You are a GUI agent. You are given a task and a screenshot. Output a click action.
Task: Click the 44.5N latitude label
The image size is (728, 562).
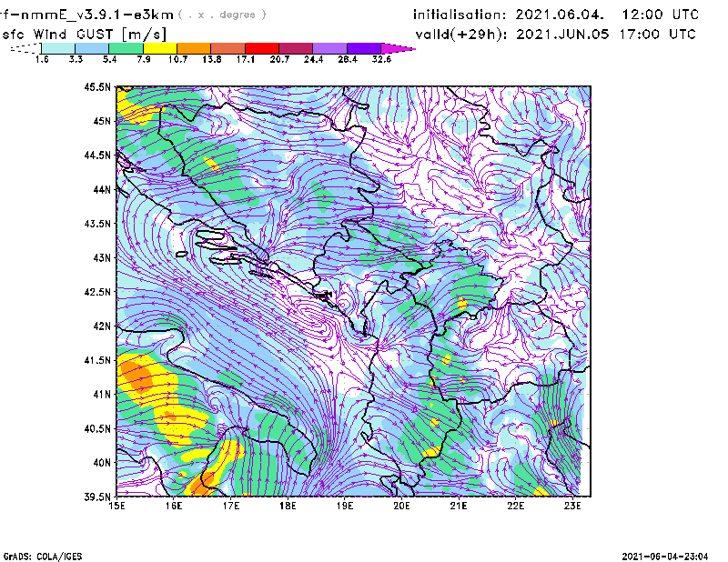click(97, 155)
